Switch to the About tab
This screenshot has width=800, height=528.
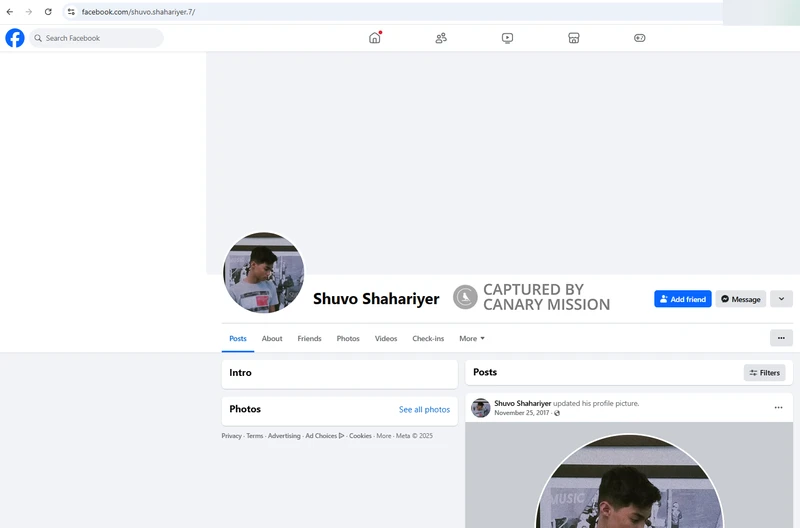click(x=272, y=338)
